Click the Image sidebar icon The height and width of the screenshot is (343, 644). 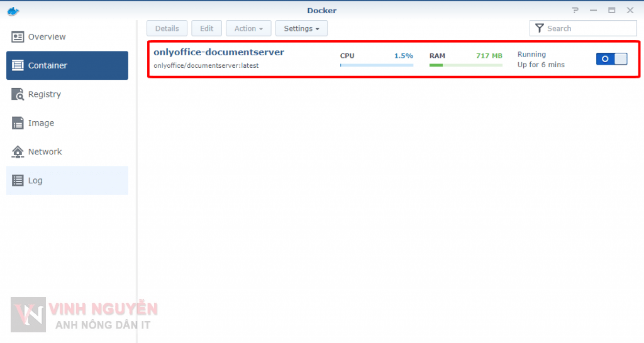[18, 123]
